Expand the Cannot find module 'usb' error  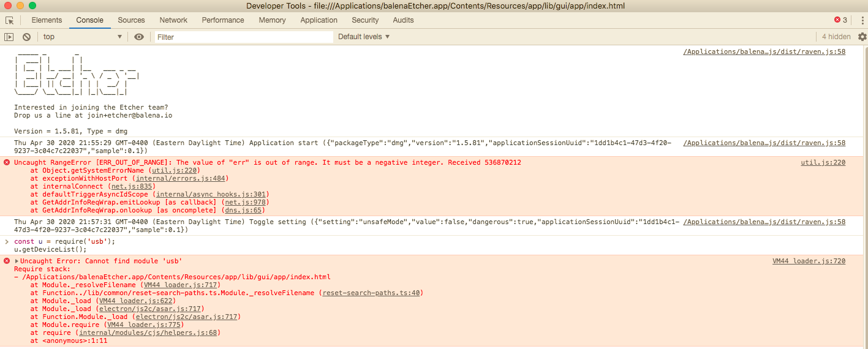click(17, 261)
